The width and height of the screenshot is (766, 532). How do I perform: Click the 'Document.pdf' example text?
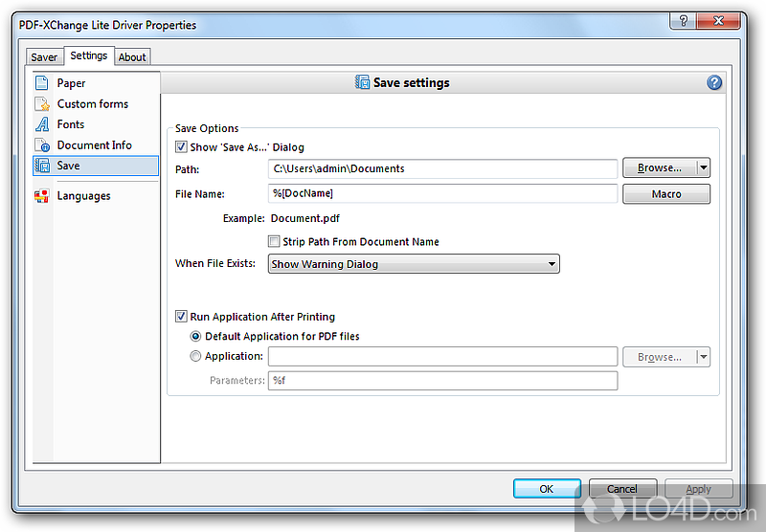click(304, 218)
